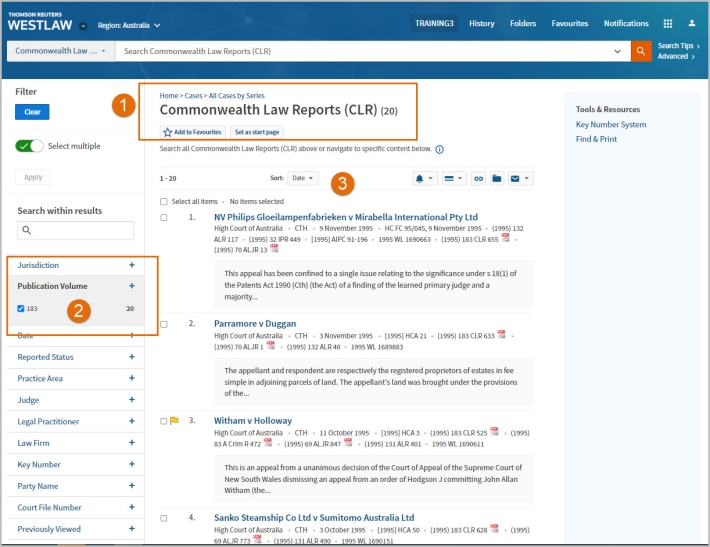The image size is (710, 547).
Task: Open PDF for (1995) 69 ALJR 847
Action: pos(348,442)
